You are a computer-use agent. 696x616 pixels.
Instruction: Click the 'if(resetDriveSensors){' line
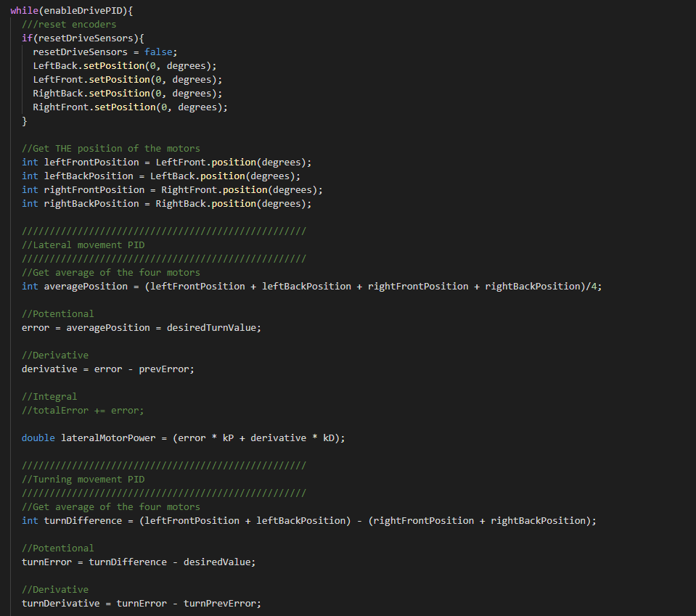[x=83, y=38]
